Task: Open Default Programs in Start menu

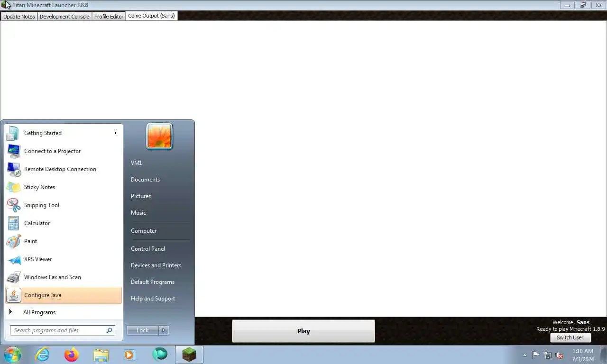Action: 153,282
